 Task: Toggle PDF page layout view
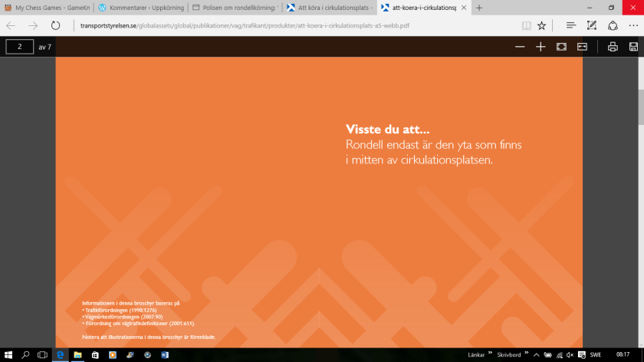pos(582,47)
